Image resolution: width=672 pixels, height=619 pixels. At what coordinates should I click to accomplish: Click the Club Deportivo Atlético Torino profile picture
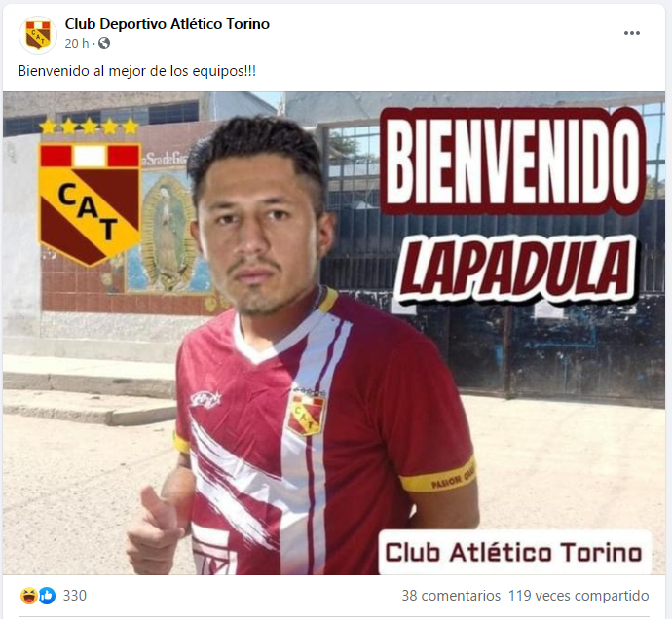[x=38, y=34]
